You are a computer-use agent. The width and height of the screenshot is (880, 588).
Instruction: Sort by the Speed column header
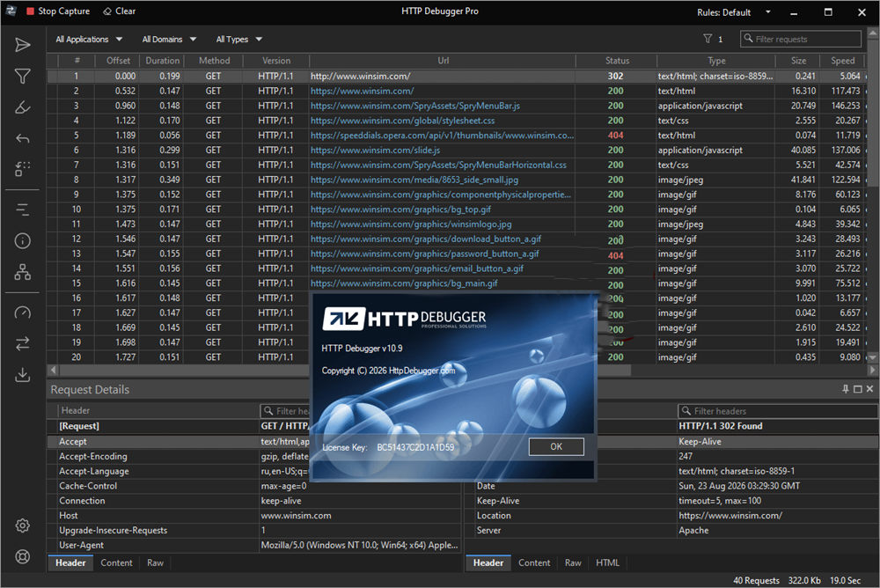(842, 61)
